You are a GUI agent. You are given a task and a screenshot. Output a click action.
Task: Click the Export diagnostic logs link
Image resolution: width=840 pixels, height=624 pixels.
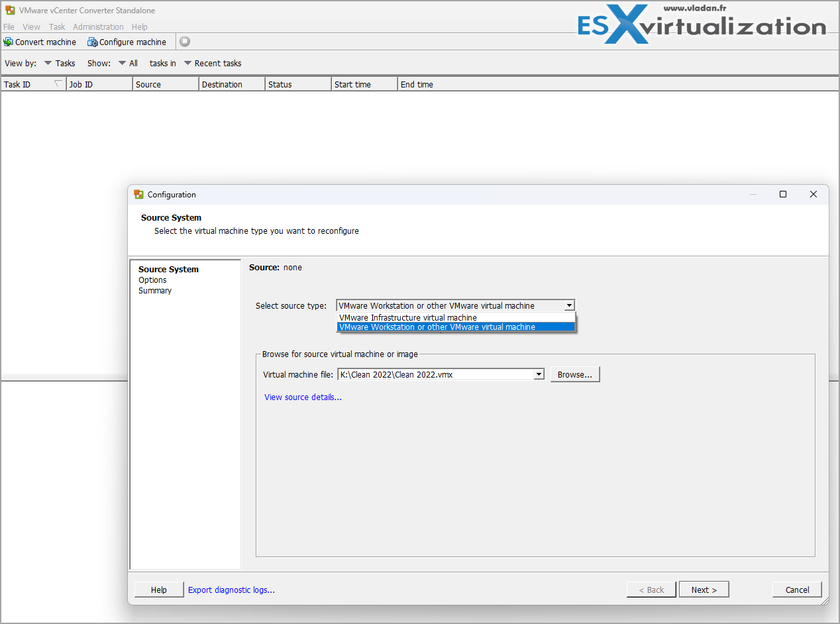point(231,590)
